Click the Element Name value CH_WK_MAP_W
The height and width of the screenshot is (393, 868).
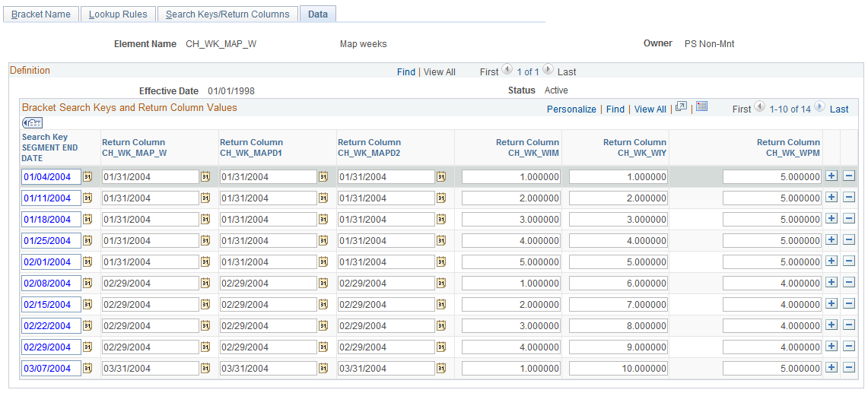(221, 44)
